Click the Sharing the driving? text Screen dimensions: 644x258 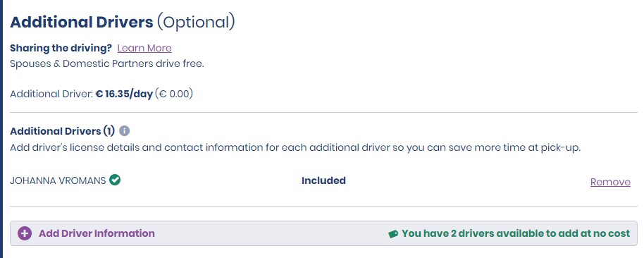pyautogui.click(x=61, y=48)
